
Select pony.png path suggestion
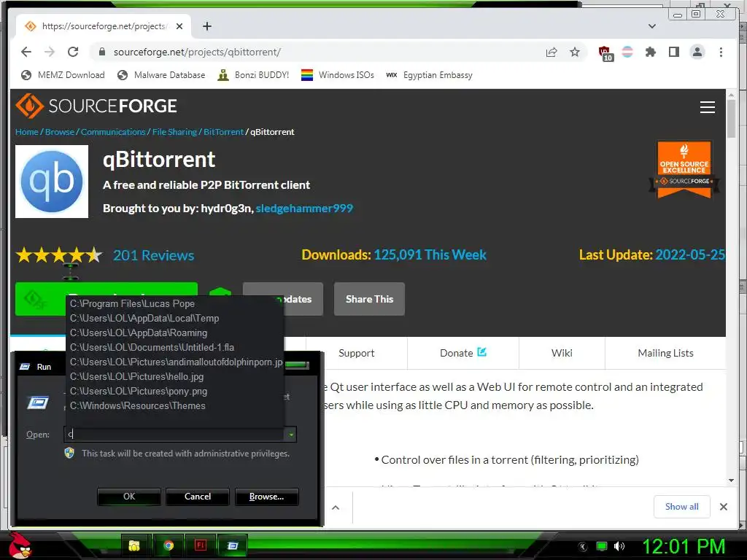click(x=174, y=392)
